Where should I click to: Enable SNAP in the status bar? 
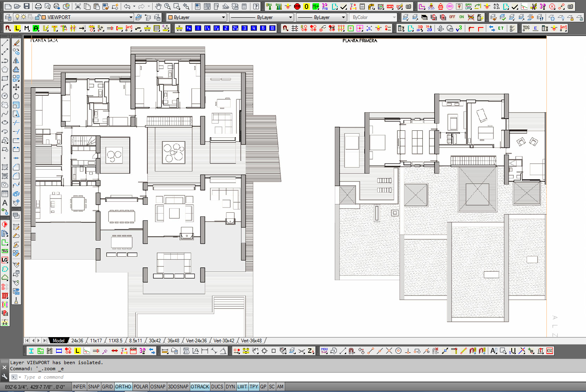coord(94,387)
